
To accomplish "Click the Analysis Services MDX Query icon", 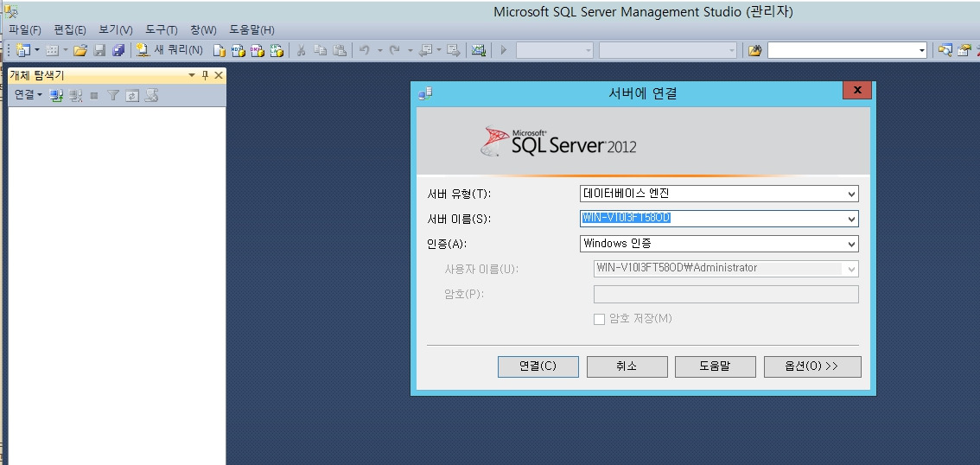I will [x=238, y=50].
